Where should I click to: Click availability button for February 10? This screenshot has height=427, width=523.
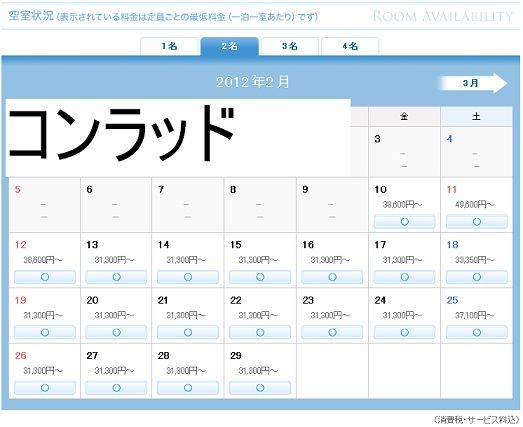405,222
